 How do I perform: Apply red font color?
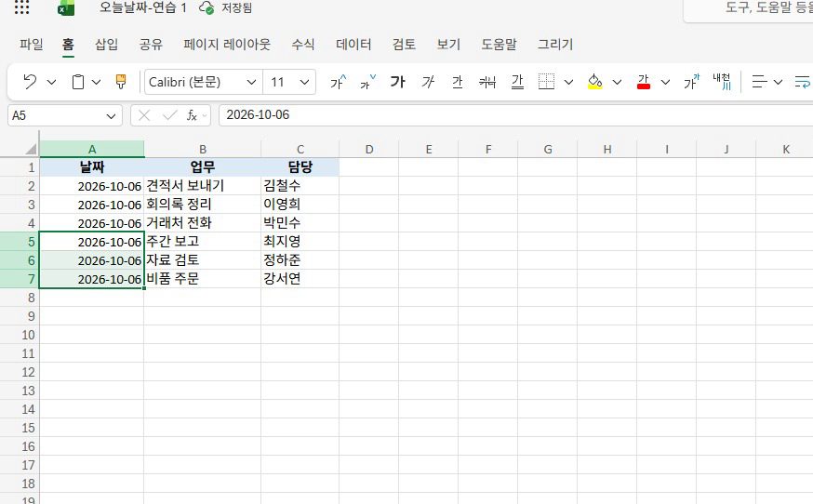(644, 82)
